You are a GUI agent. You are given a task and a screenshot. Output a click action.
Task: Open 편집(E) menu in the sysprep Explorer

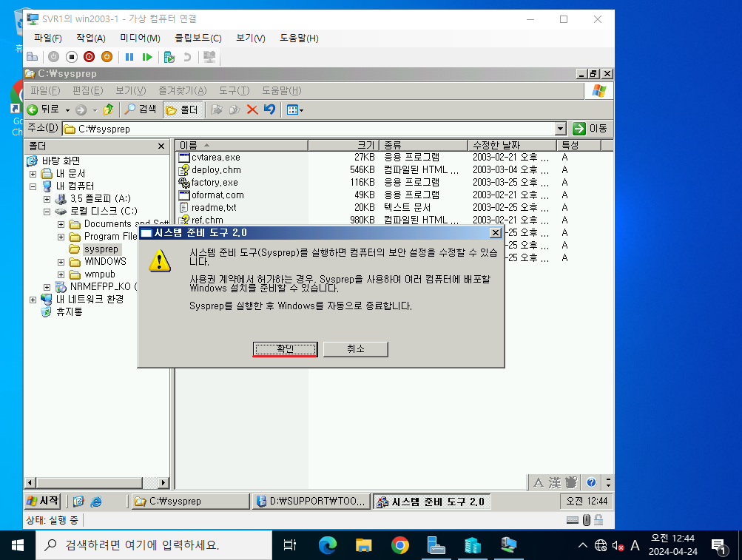pos(88,90)
